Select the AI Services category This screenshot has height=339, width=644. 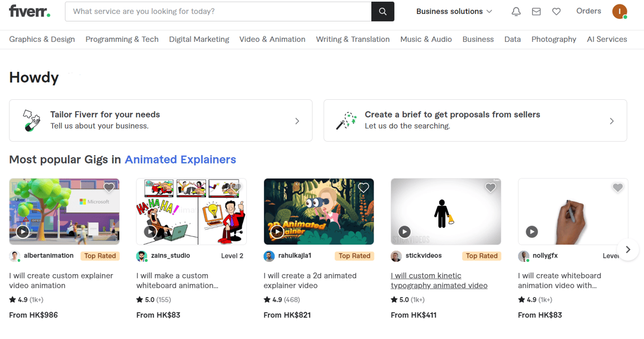point(606,39)
